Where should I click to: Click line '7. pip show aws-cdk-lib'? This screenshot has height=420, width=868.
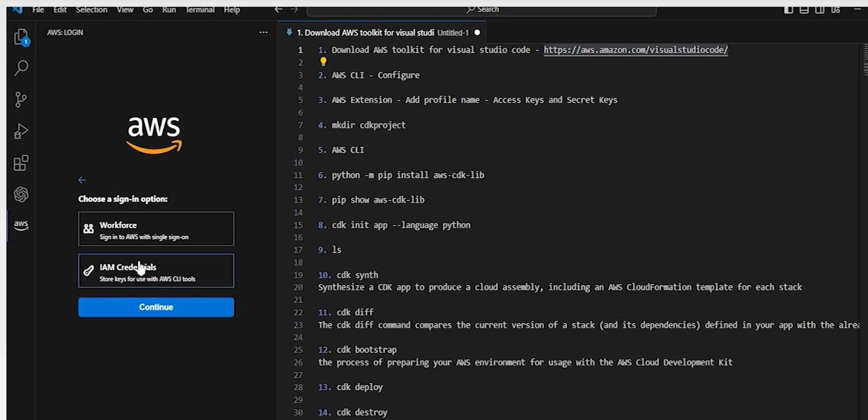pyautogui.click(x=371, y=200)
